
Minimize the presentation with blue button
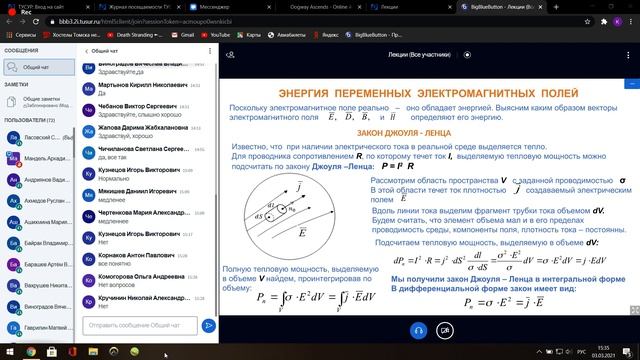click(x=632, y=84)
